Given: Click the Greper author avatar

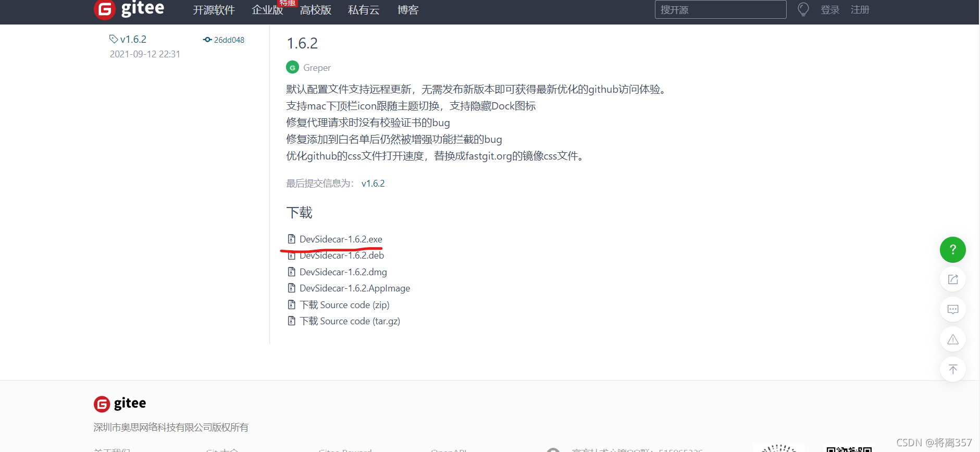Looking at the screenshot, I should pos(292,67).
